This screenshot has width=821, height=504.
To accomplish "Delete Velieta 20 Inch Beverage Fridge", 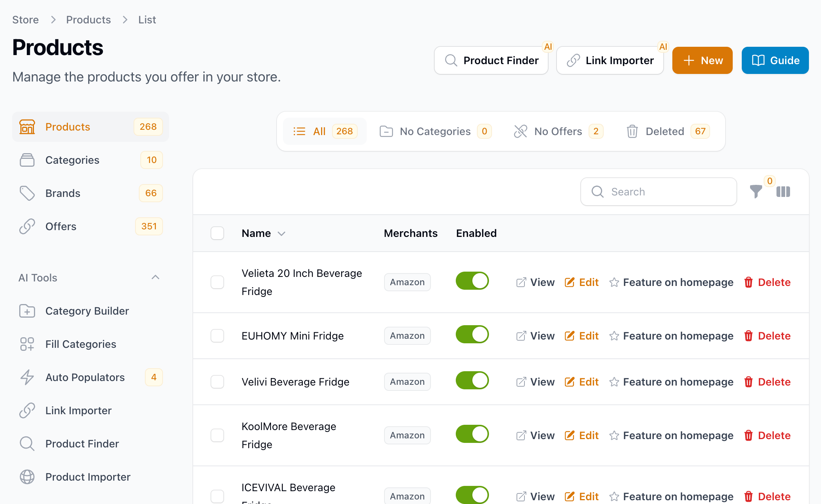I will [x=767, y=282].
